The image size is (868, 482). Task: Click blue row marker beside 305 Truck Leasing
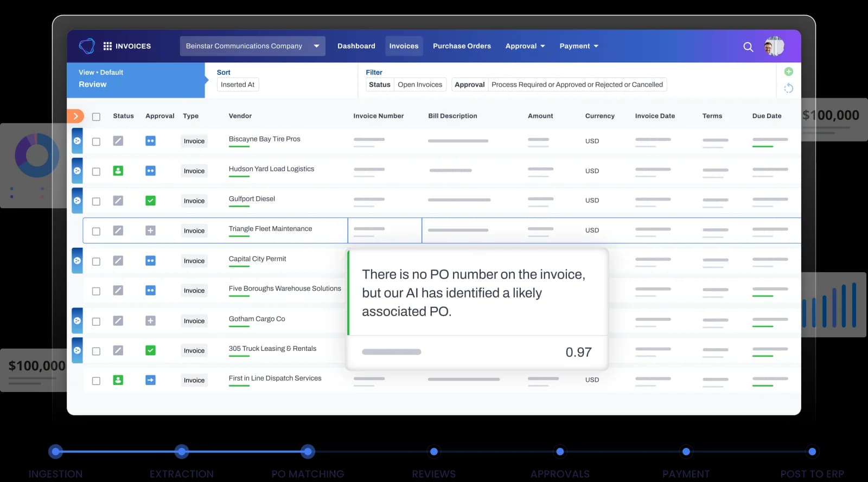[78, 350]
